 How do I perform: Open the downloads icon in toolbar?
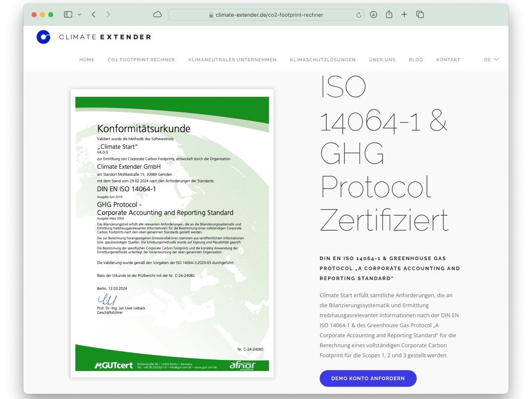(x=373, y=15)
